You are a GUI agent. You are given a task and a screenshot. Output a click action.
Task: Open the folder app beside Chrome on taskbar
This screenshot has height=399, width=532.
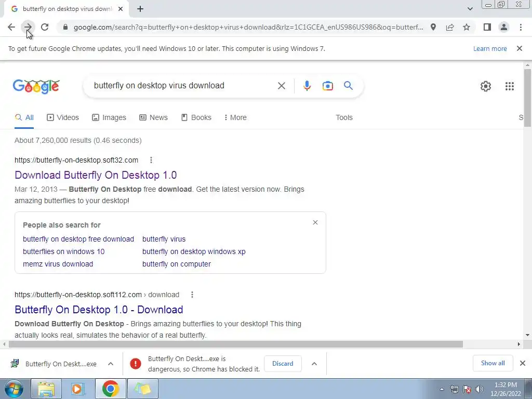click(142, 389)
